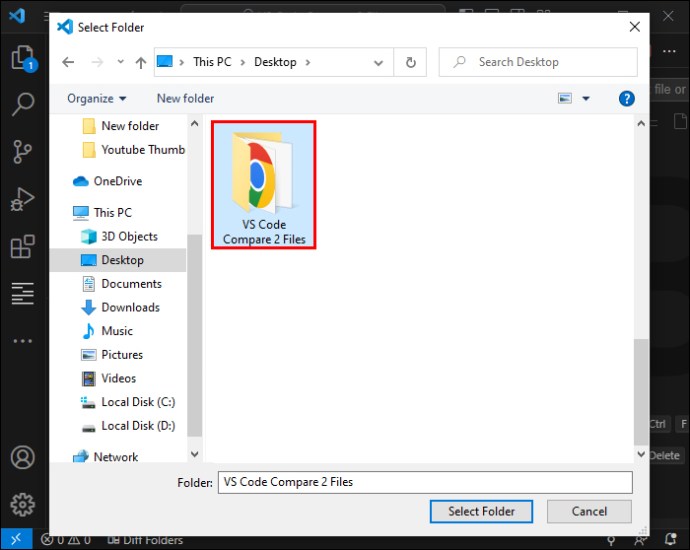Cancel the Select Folder dialog
The height and width of the screenshot is (550, 690).
coord(589,511)
